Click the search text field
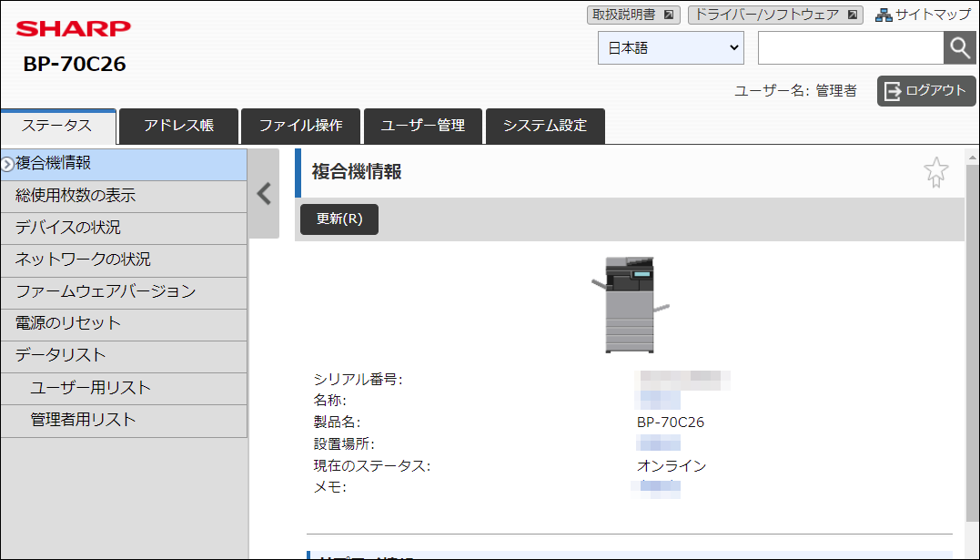980x560 pixels. coord(851,47)
